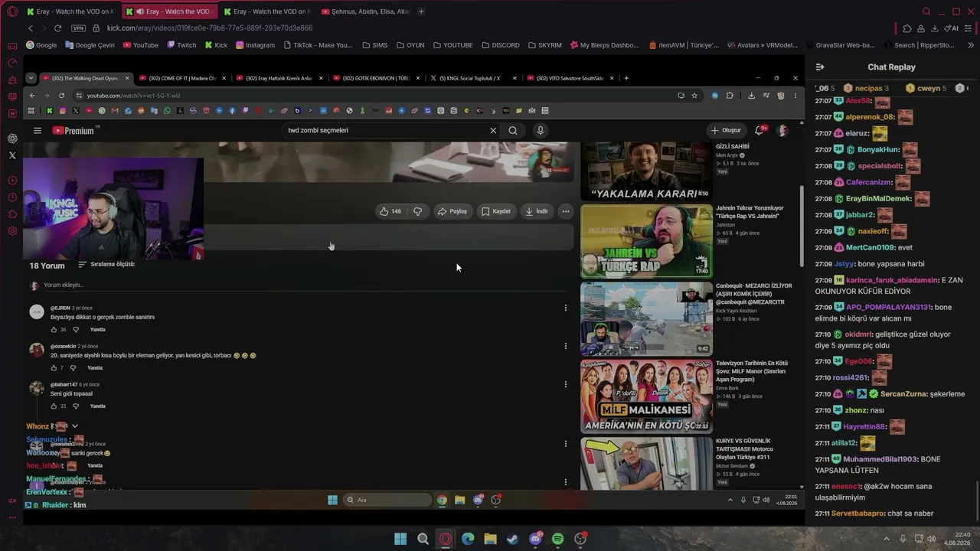Open the Windows Start menu
The height and width of the screenshot is (551, 980).
(400, 539)
